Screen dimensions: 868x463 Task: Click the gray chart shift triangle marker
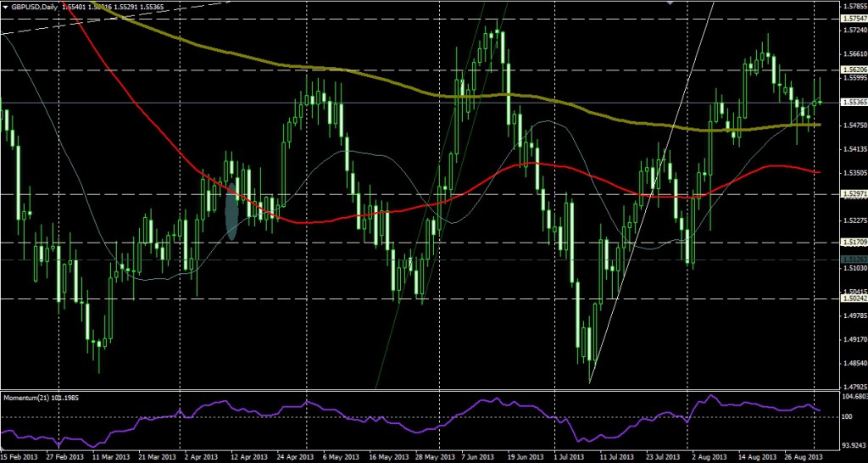(671, 3)
